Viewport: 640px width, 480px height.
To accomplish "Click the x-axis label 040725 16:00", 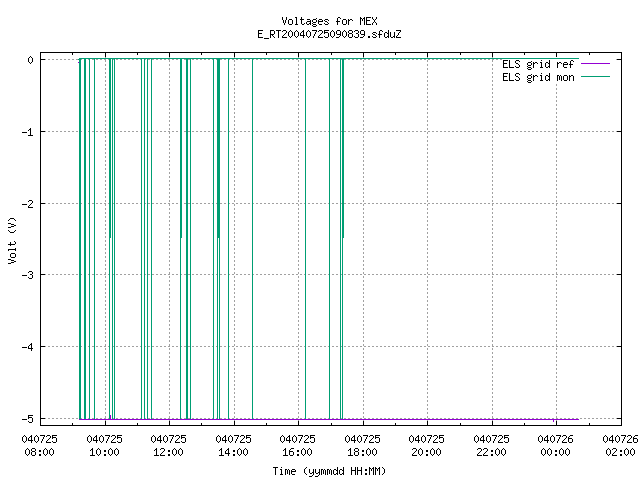I will (x=298, y=446).
